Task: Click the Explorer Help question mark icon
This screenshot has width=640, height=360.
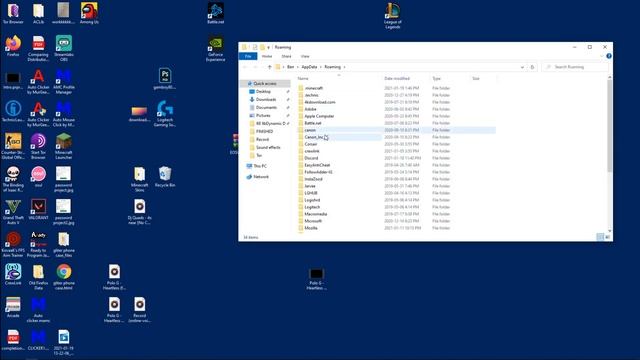Action: click(609, 56)
